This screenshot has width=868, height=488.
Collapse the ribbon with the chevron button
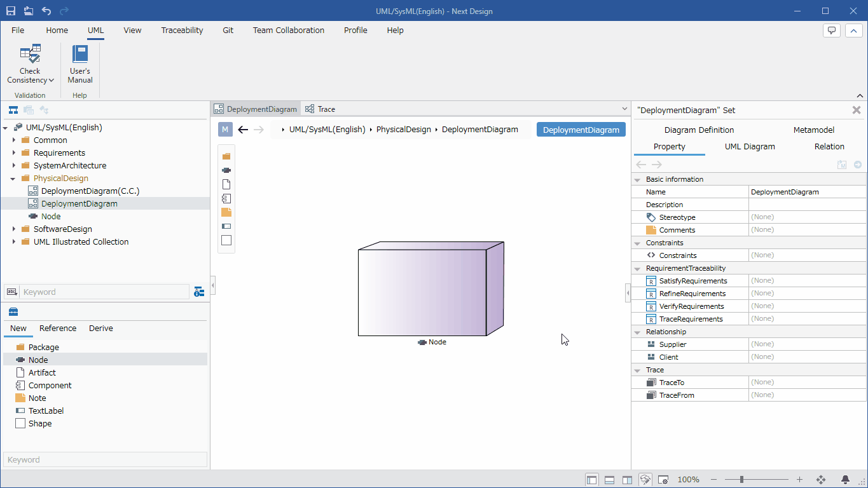[x=853, y=30]
